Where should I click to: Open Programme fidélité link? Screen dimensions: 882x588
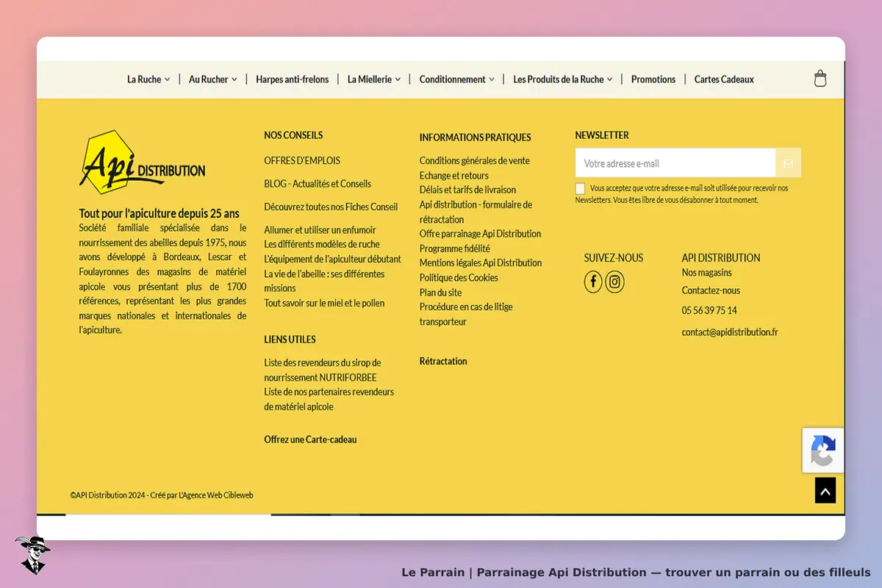[455, 248]
